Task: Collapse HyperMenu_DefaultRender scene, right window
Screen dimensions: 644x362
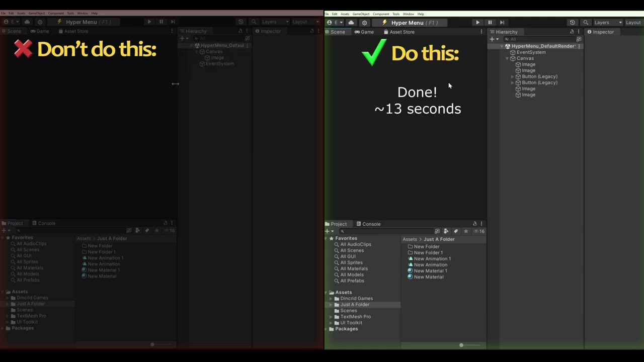Action: [x=502, y=46]
